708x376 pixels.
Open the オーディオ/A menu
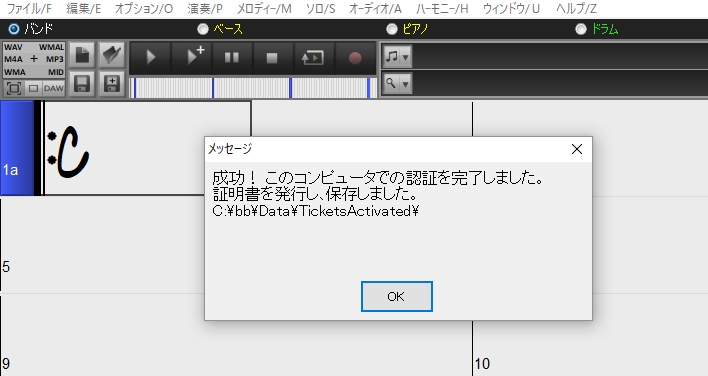point(376,9)
